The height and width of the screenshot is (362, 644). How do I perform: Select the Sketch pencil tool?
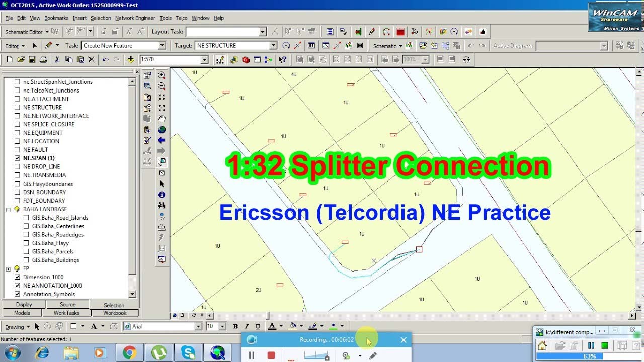48,45
